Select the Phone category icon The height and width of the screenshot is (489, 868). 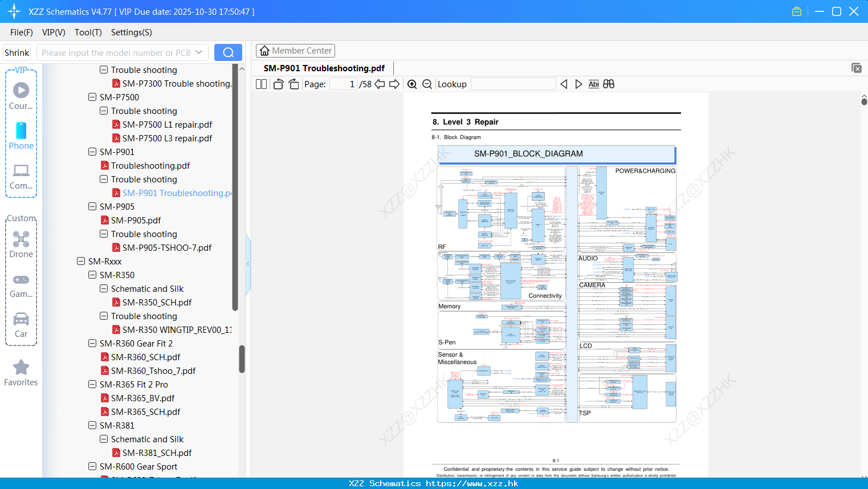click(x=21, y=136)
